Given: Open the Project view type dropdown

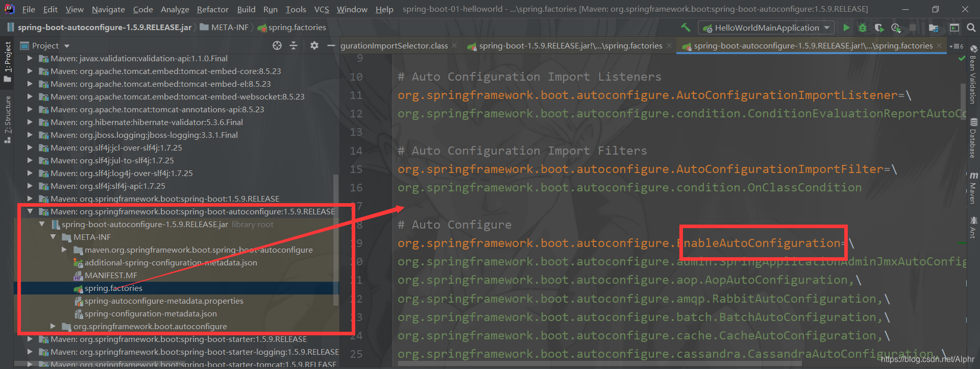Looking at the screenshot, I should point(67,46).
